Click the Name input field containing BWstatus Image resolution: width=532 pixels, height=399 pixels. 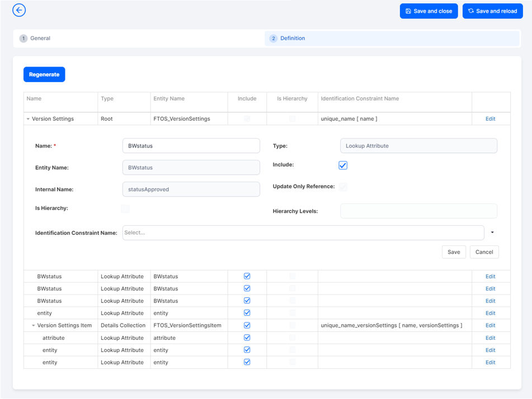pos(191,145)
